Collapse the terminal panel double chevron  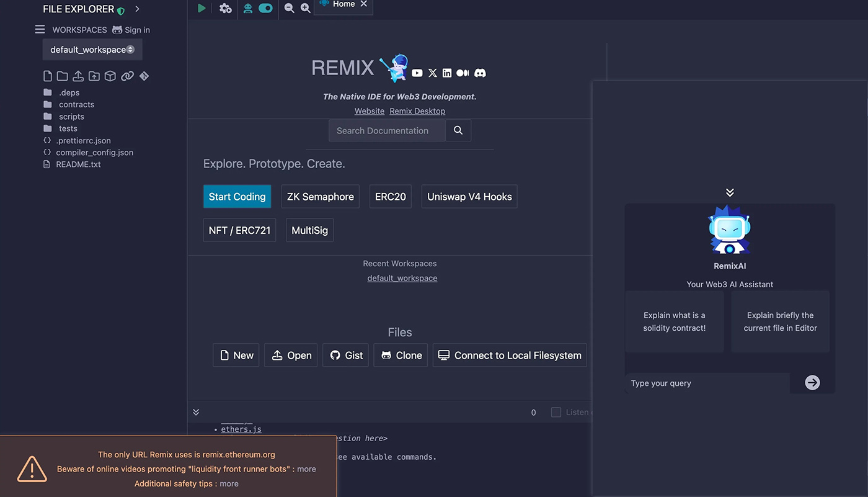pyautogui.click(x=196, y=412)
